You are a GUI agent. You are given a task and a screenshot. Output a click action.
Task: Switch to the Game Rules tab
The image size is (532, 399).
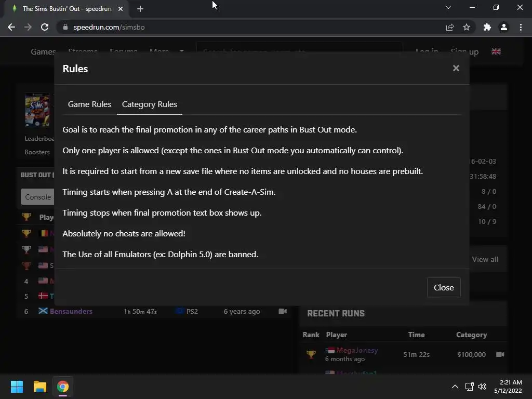[x=89, y=104]
